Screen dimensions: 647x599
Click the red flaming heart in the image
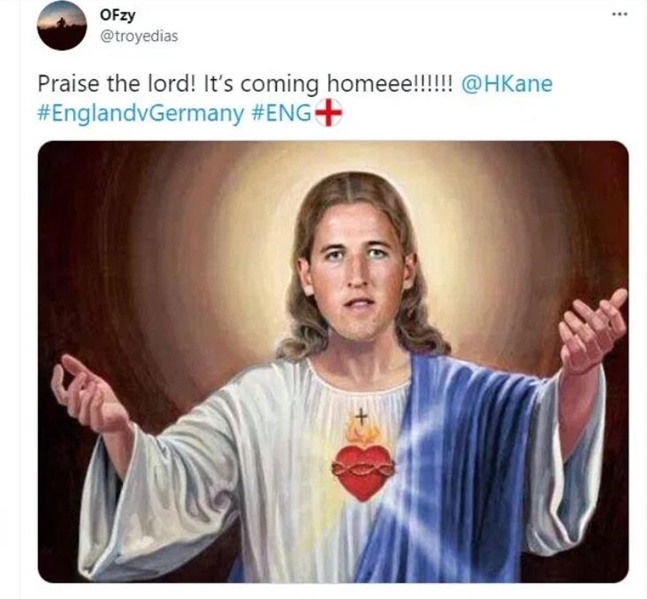pyautogui.click(x=362, y=470)
